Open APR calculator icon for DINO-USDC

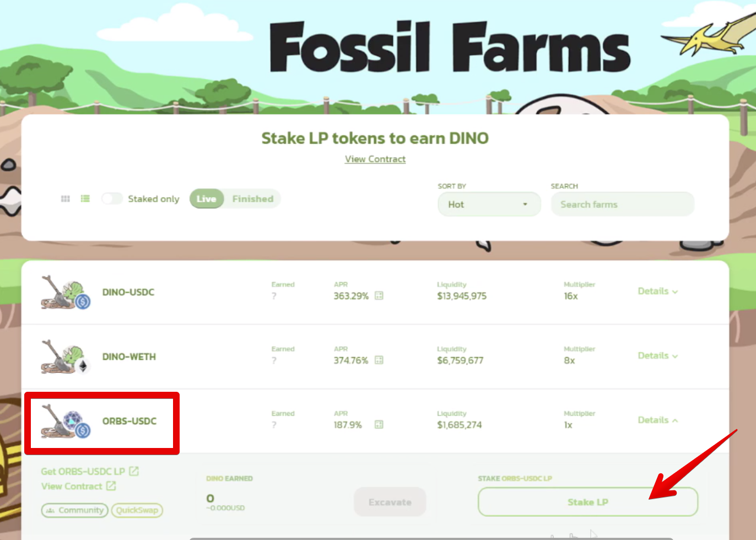(x=379, y=296)
